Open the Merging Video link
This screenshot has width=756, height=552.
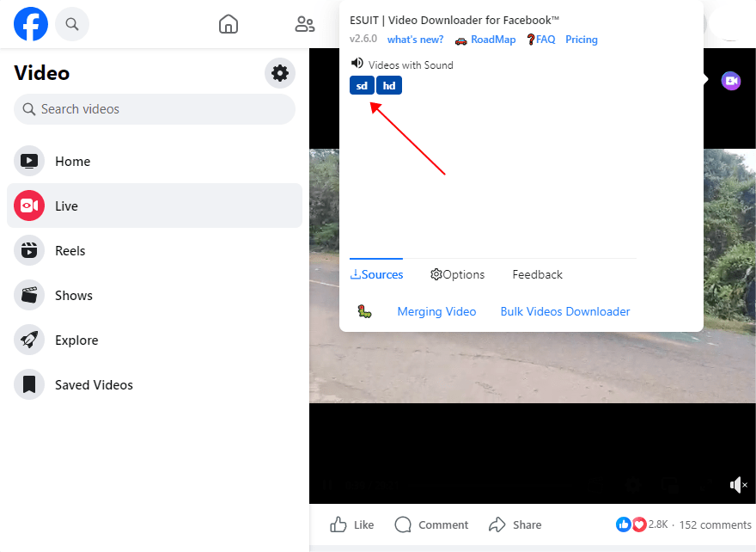(436, 311)
